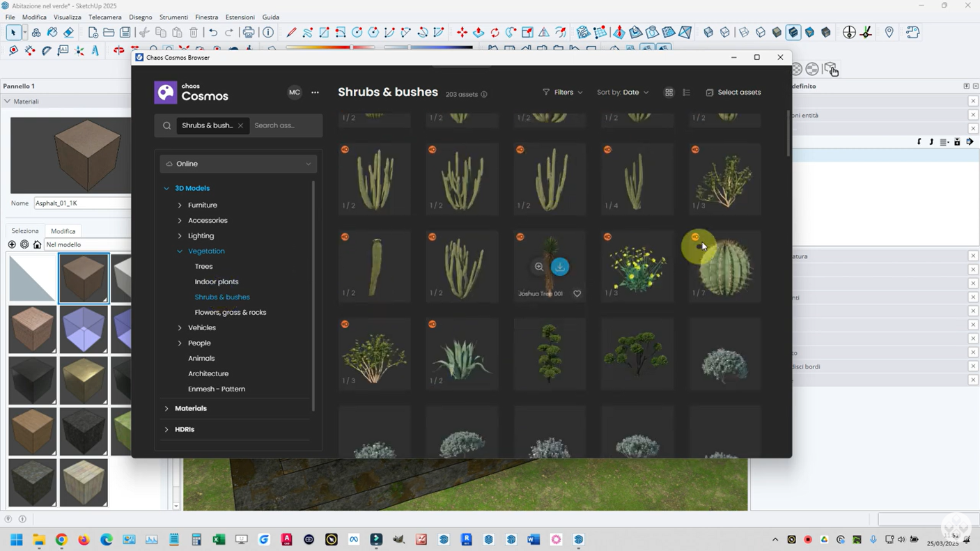
Task: Favorite Joshua Tree 001 with heart icon
Action: pos(577,294)
